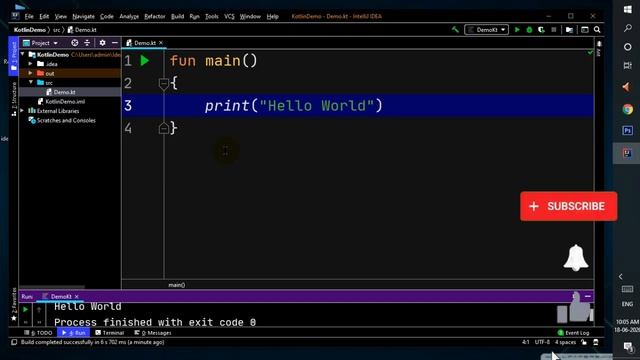This screenshot has height=360, width=640.
Task: Toggle the Run tool window button
Action: tap(73, 333)
